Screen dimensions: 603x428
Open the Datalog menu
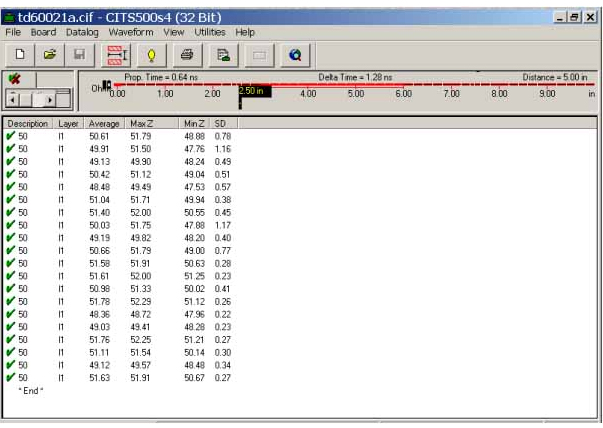(x=82, y=32)
